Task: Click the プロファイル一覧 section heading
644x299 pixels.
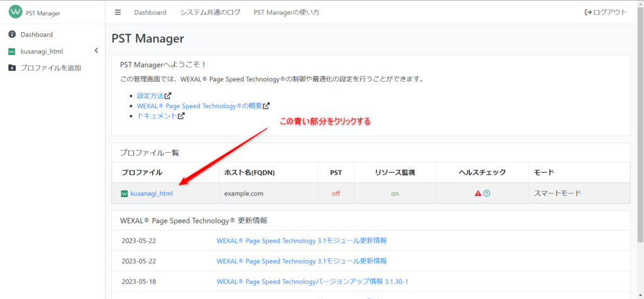Action: click(150, 153)
